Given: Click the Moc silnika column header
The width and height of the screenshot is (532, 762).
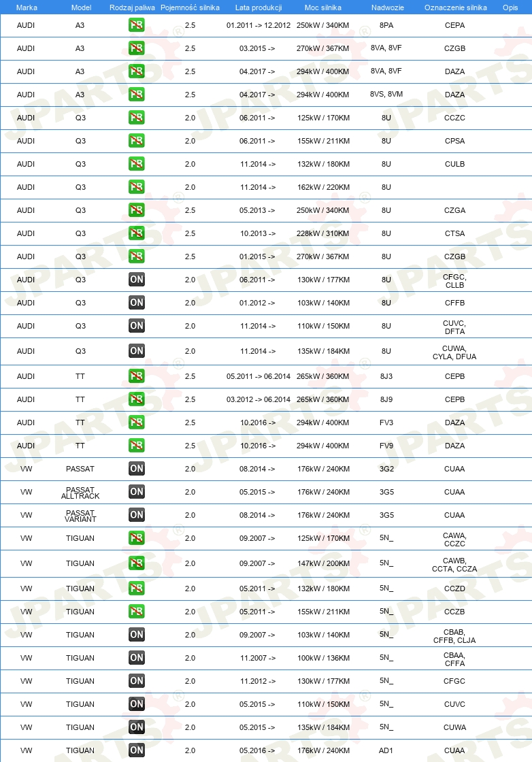Looking at the screenshot, I should click(x=323, y=7).
